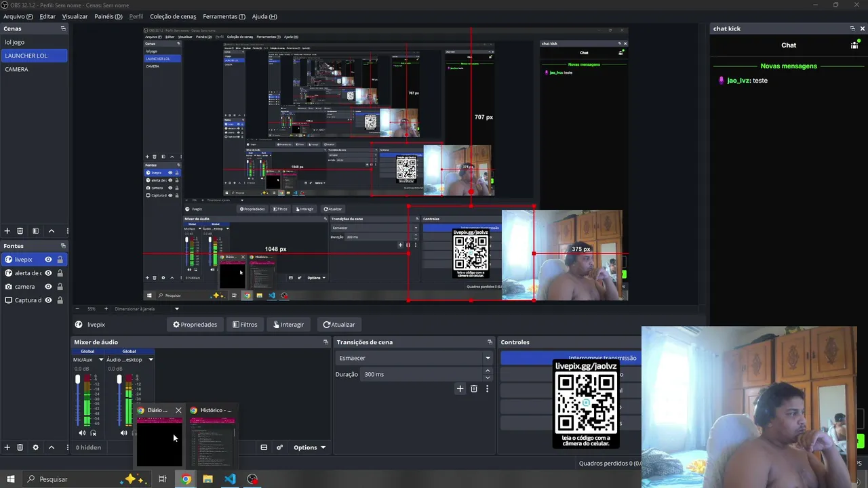Toggle lock on camera source

tap(60, 287)
